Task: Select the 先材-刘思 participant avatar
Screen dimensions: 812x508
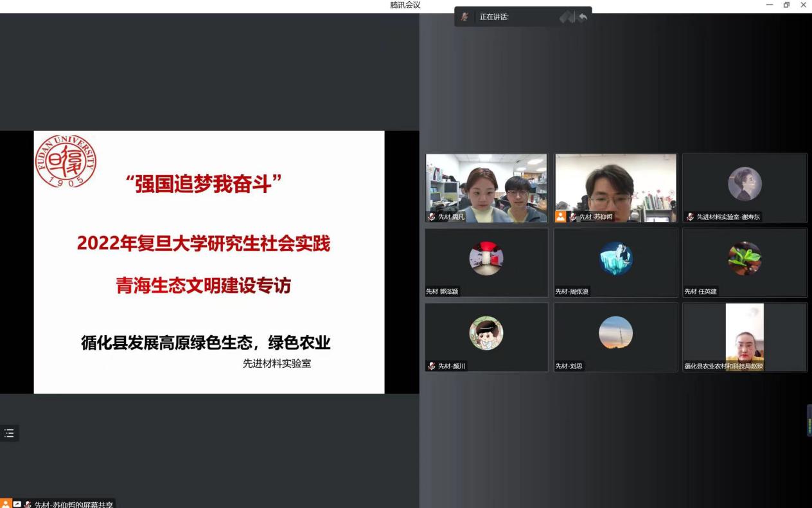Action: pos(615,333)
